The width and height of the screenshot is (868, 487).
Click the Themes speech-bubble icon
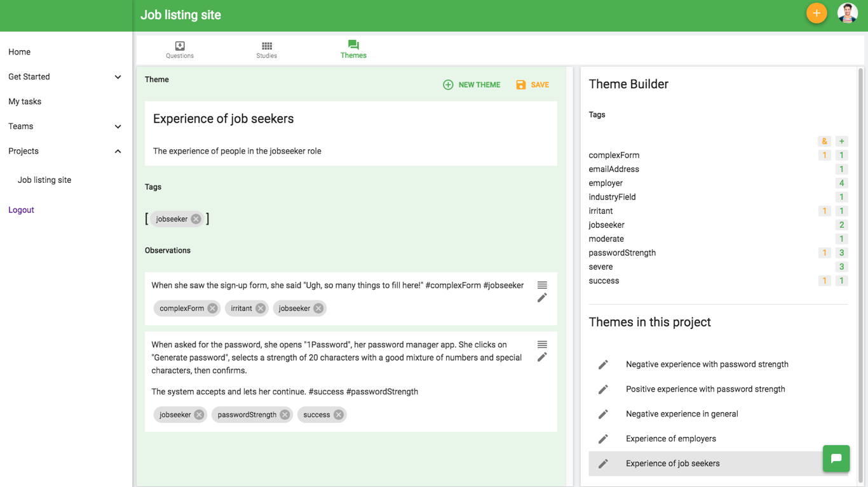click(x=353, y=45)
